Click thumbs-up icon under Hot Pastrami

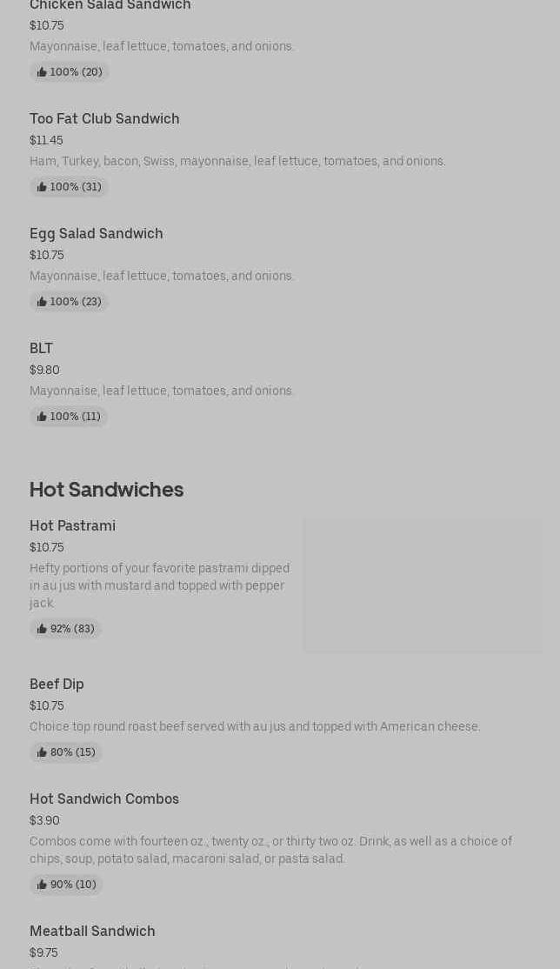coord(42,629)
